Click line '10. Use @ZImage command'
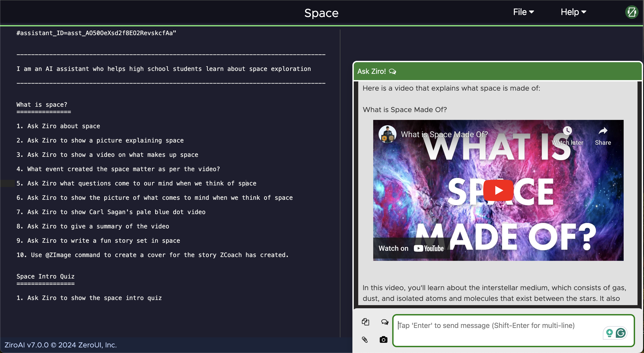Screen dimensions: 644x353 153,255
